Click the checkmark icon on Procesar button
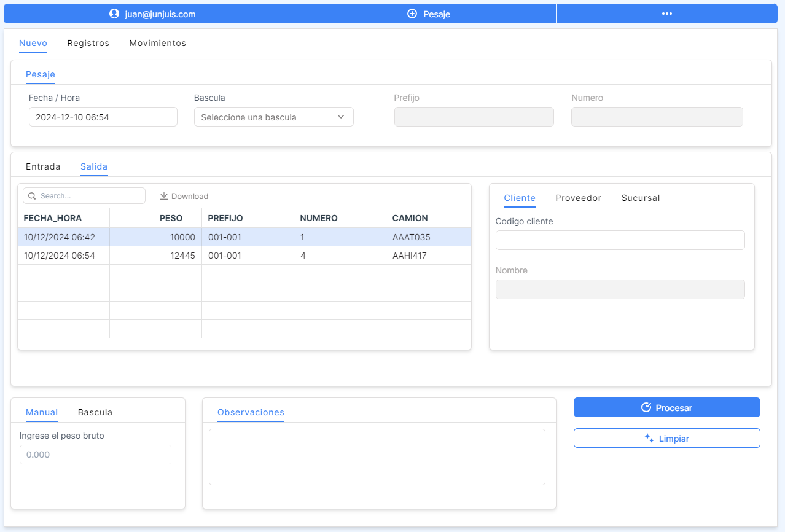Viewport: 785px width, 532px height. [x=646, y=407]
